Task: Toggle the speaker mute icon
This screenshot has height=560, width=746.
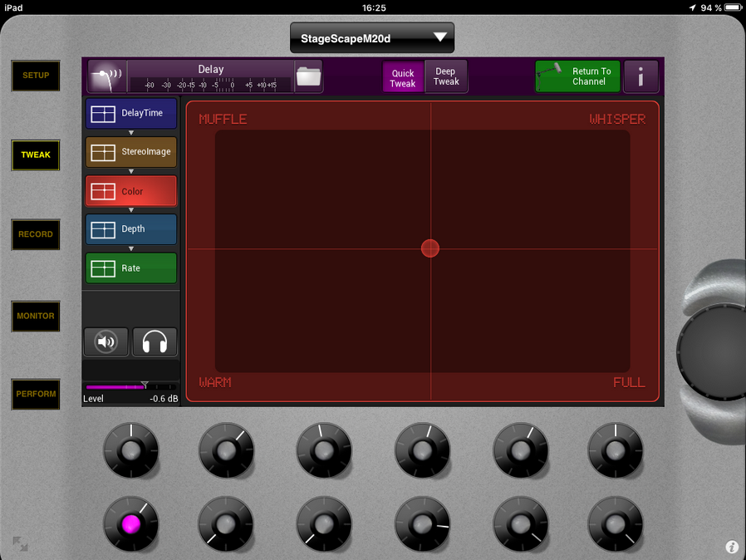Action: coord(106,341)
